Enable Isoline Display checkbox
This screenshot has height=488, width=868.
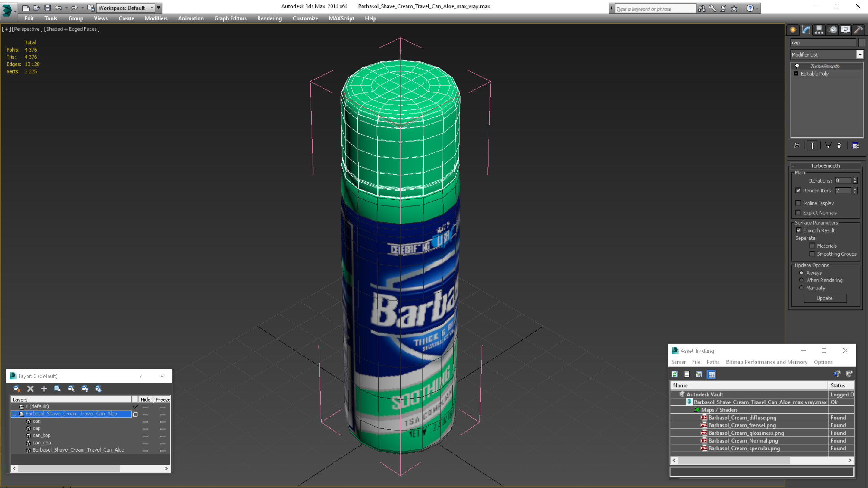pos(798,203)
